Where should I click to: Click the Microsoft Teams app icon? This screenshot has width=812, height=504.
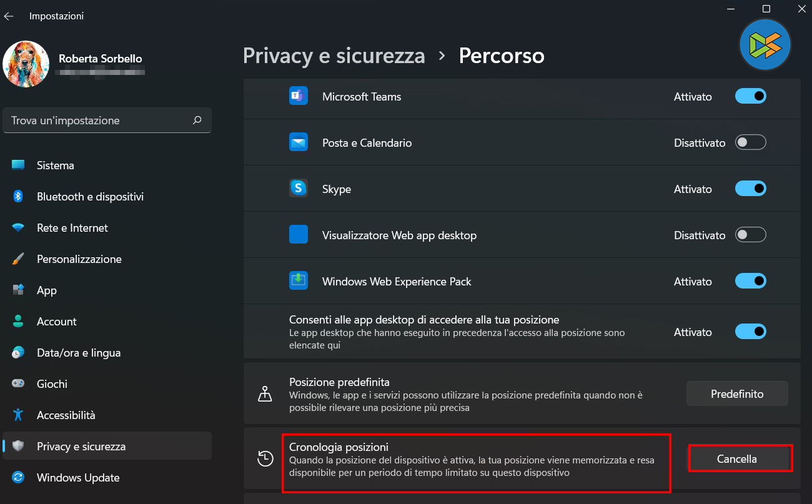(298, 96)
